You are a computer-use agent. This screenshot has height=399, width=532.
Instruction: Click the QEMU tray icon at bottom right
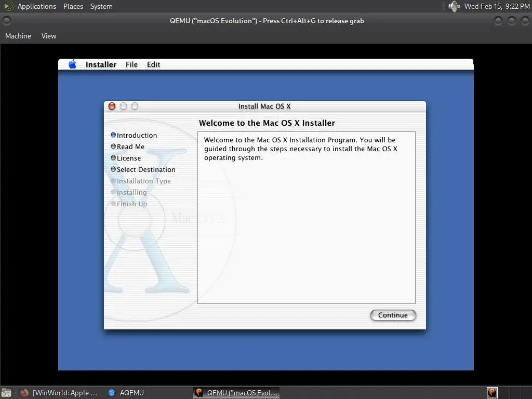[x=492, y=393]
